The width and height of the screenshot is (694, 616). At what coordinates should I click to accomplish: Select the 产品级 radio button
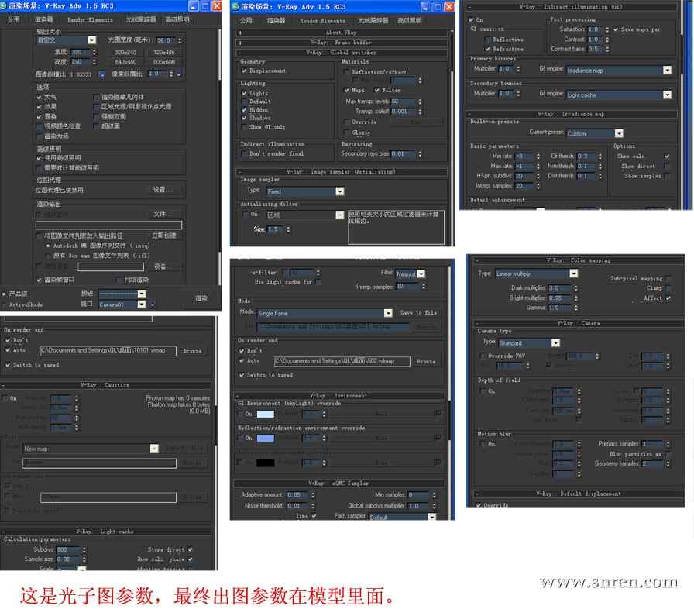4,294
